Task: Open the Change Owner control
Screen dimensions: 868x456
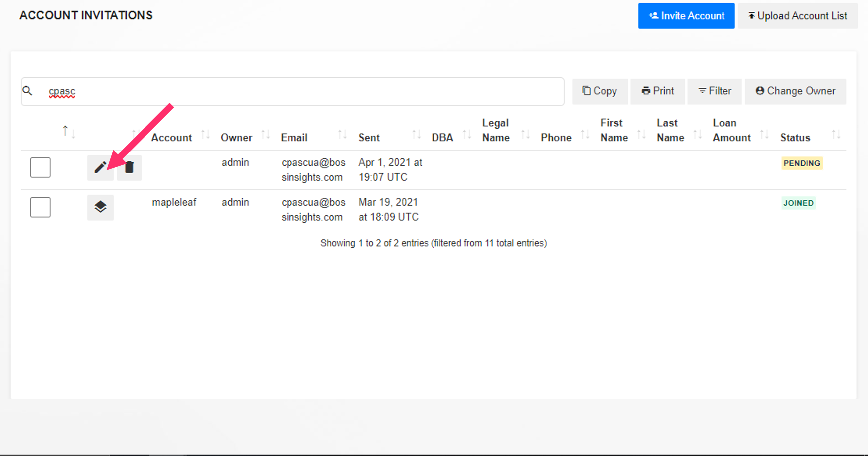Action: 795,91
